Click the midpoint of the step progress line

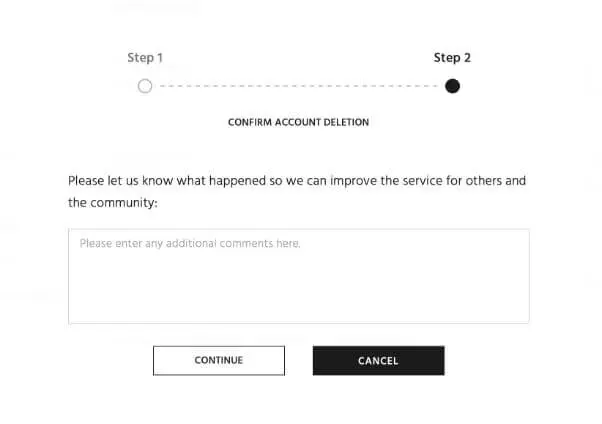[299, 86]
